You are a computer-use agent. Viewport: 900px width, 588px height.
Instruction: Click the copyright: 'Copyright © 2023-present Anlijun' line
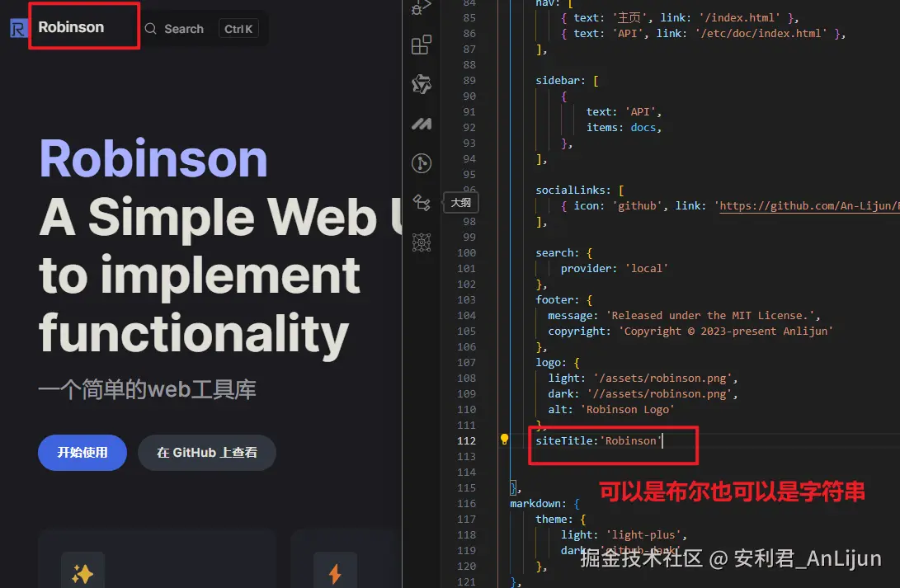pyautogui.click(x=690, y=331)
